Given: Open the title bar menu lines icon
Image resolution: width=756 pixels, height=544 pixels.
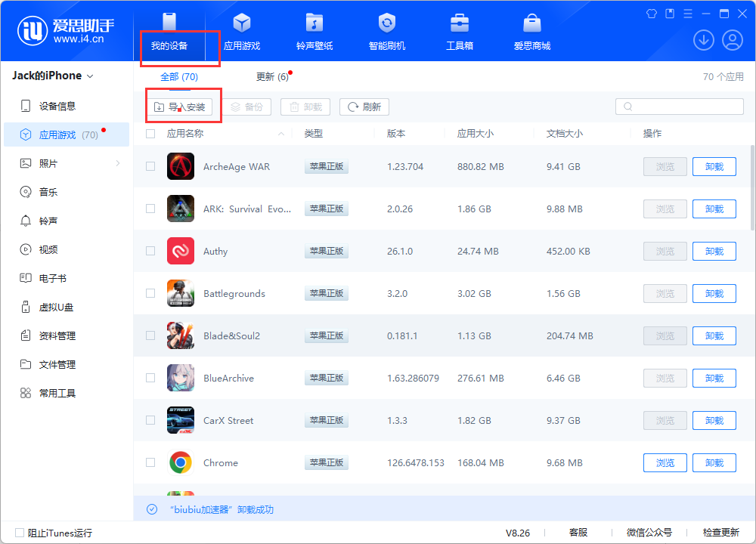Looking at the screenshot, I should [x=687, y=14].
